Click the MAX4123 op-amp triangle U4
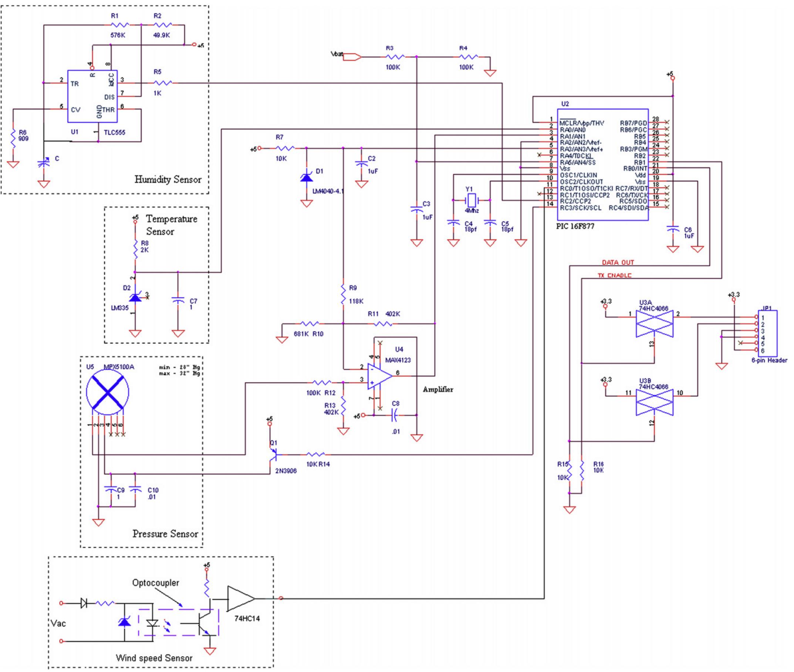The height and width of the screenshot is (672, 794). 380,376
